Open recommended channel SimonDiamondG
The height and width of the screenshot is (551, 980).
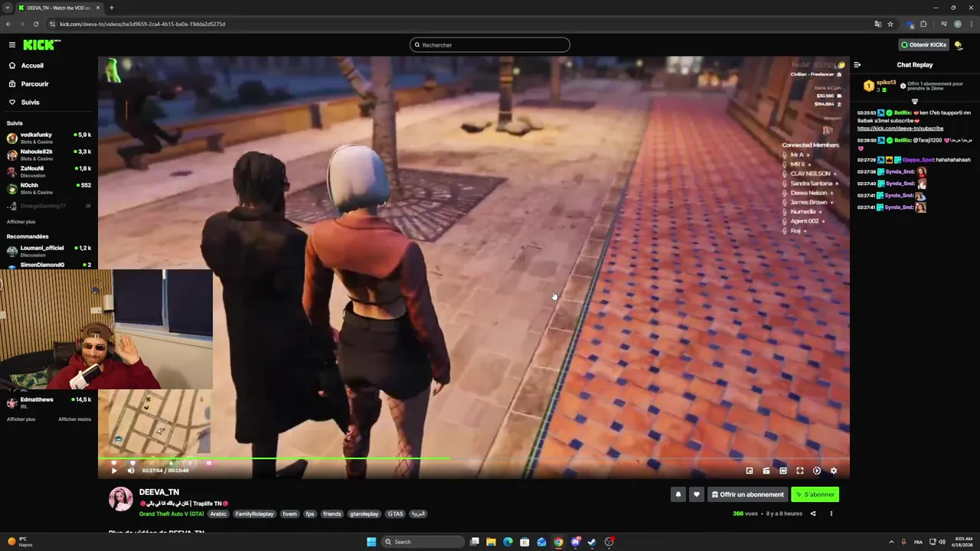click(49, 265)
